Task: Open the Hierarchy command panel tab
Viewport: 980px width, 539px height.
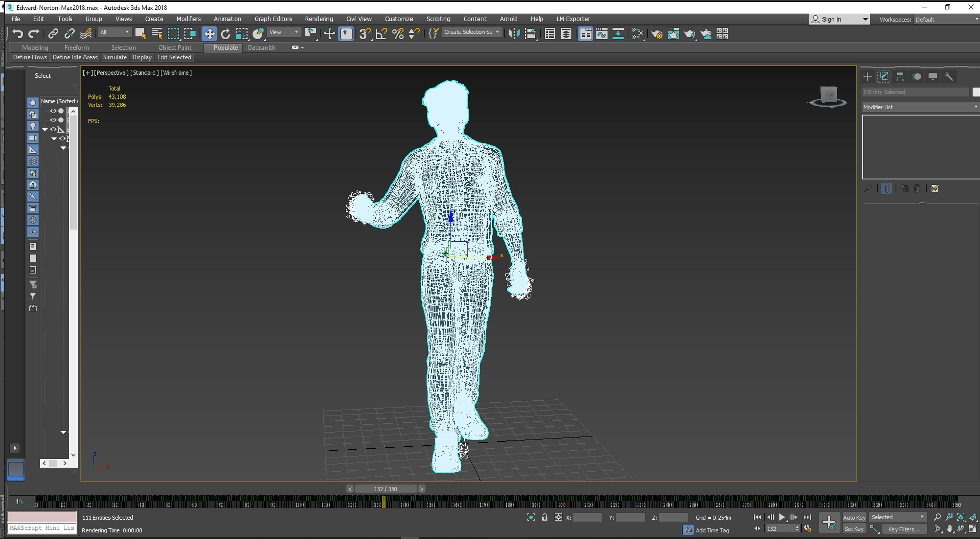Action: tap(900, 77)
